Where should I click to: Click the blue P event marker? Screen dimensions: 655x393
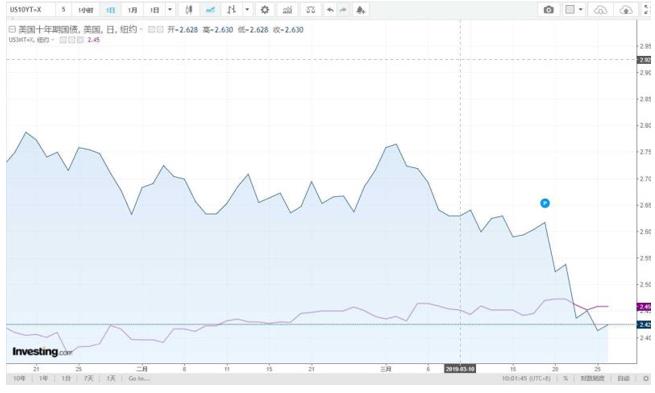tap(545, 203)
